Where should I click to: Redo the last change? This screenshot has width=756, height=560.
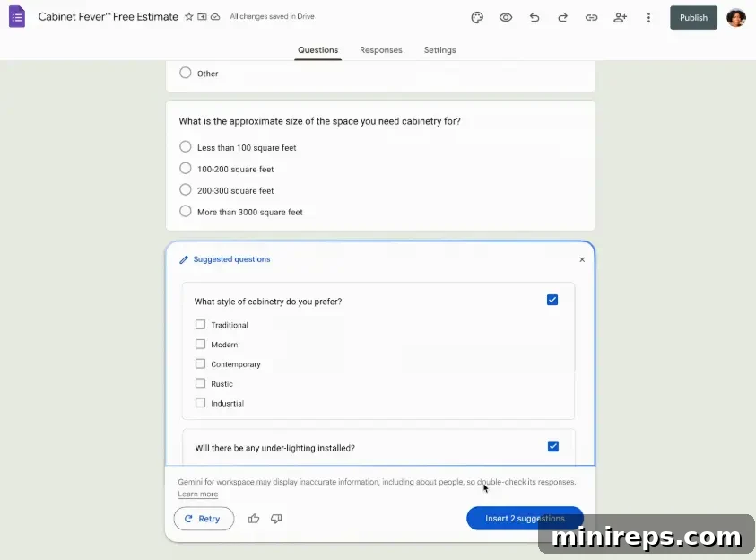coord(562,18)
